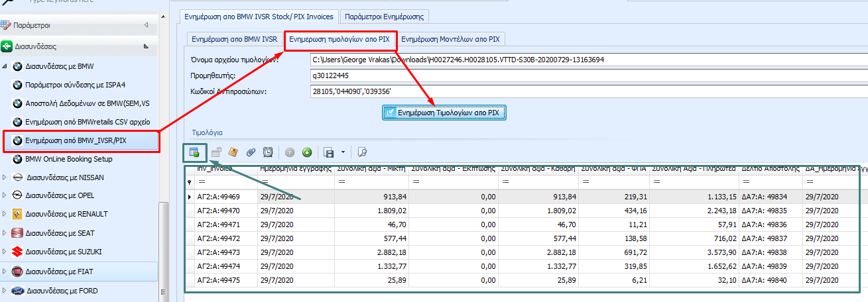Click the alarm clock reminder icon
The image size is (868, 302).
pos(267,152)
